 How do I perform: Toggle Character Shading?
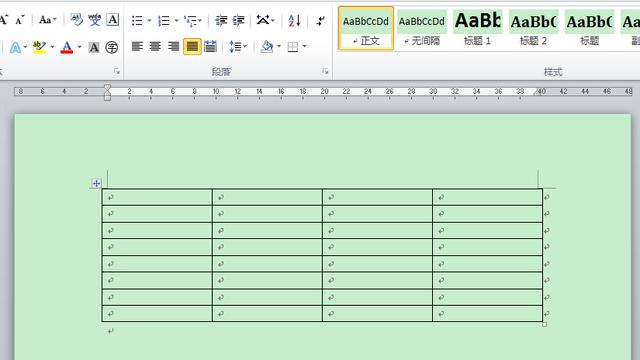[x=94, y=47]
